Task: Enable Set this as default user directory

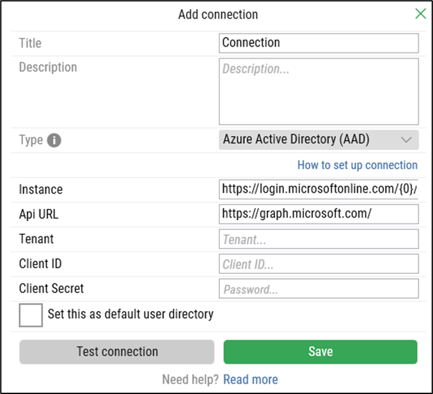Action: pos(31,315)
